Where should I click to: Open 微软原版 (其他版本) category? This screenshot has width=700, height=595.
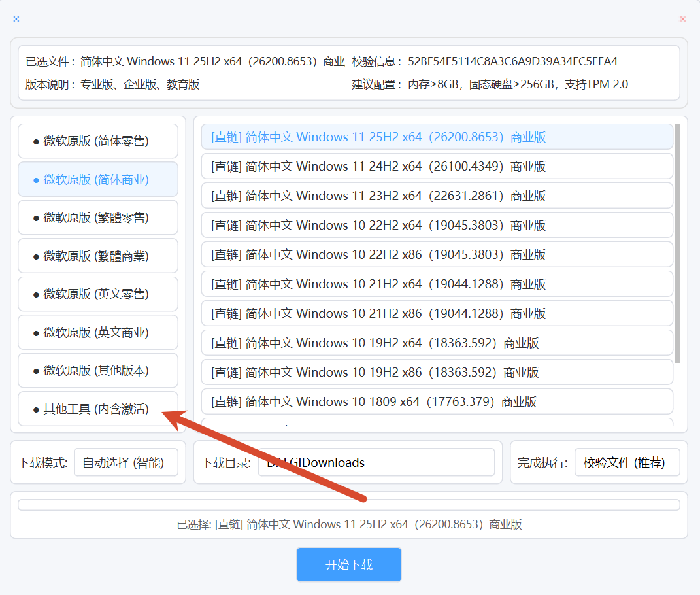coord(98,370)
